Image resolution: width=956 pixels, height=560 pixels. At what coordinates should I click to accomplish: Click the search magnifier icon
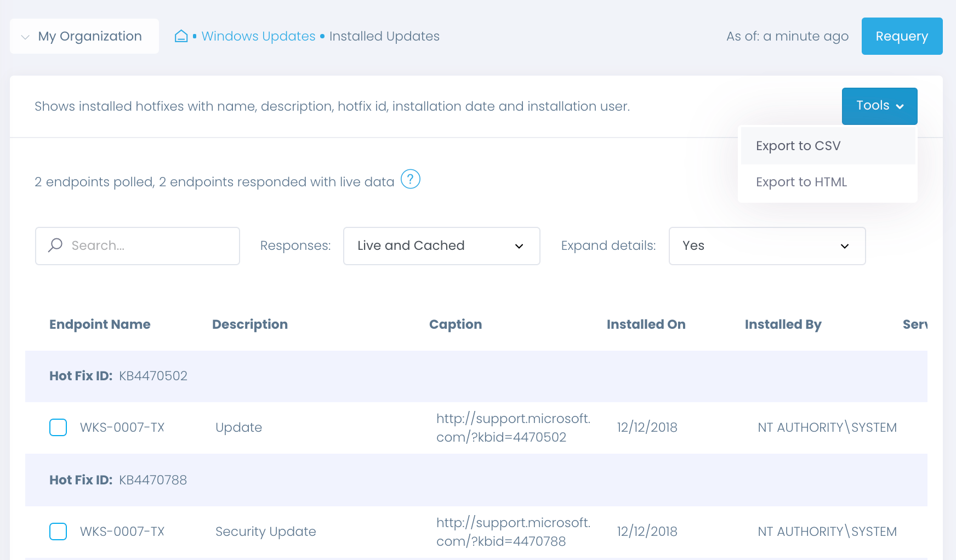55,245
